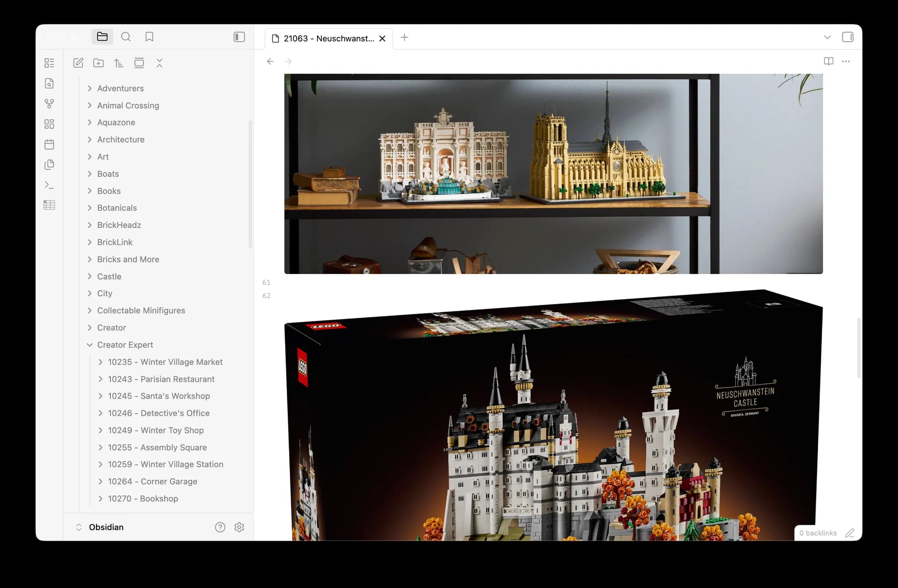Expand the Boats folder
The width and height of the screenshot is (898, 588).
108,174
